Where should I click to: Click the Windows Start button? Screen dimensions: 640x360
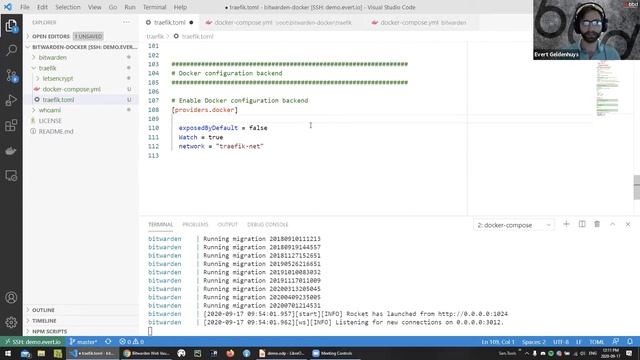click(8, 353)
